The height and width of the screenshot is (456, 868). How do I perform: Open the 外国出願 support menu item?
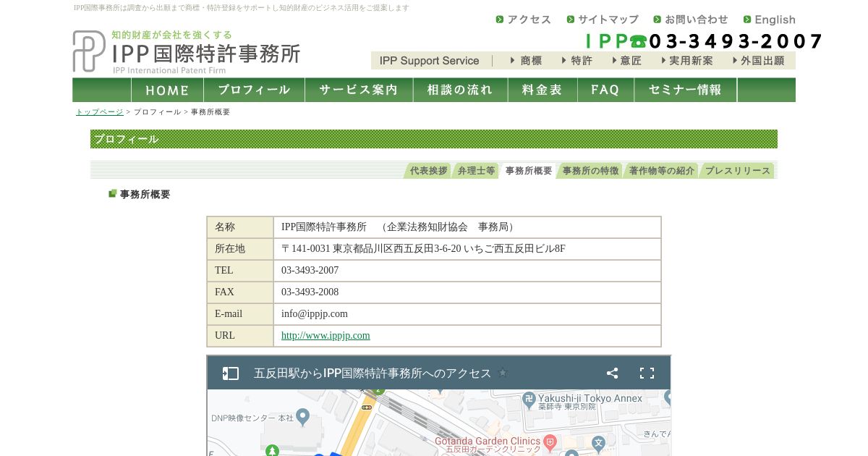coord(758,61)
